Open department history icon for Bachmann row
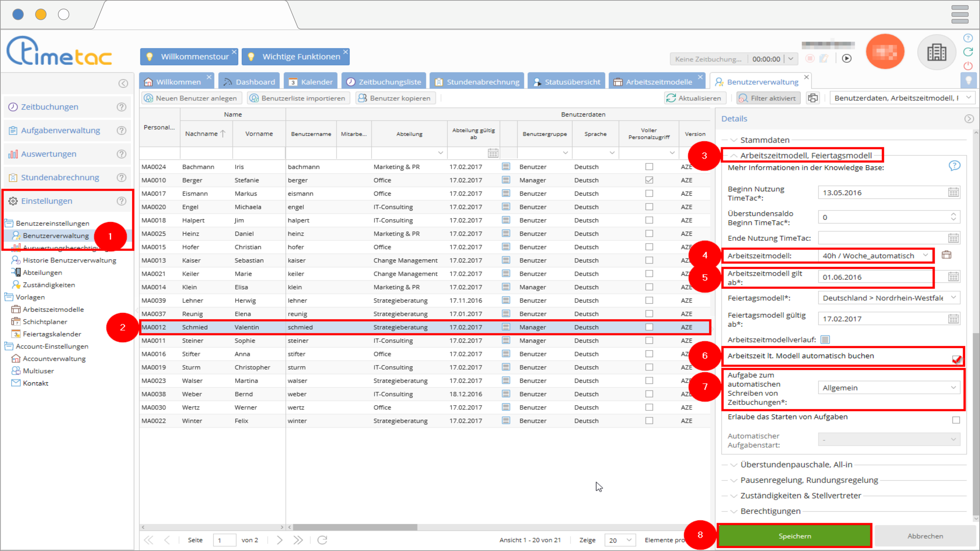 [506, 166]
